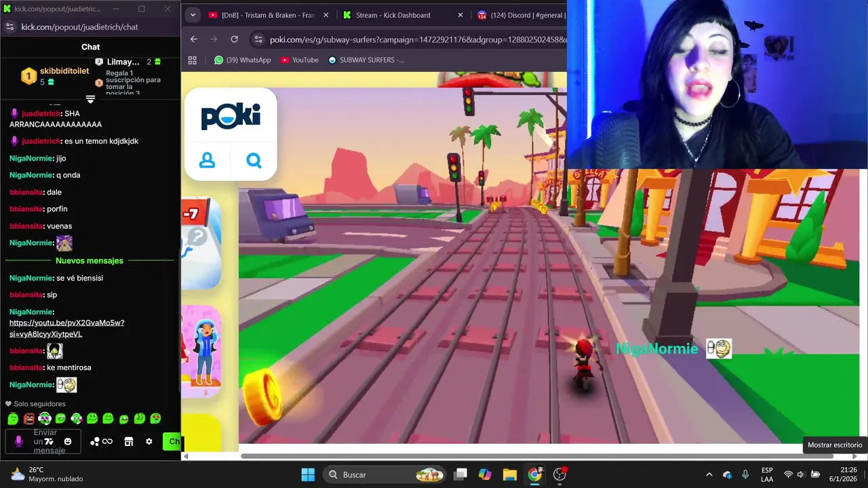Screen dimensions: 868x488
Task: Close the Kick Dashboard tab
Action: 460,15
